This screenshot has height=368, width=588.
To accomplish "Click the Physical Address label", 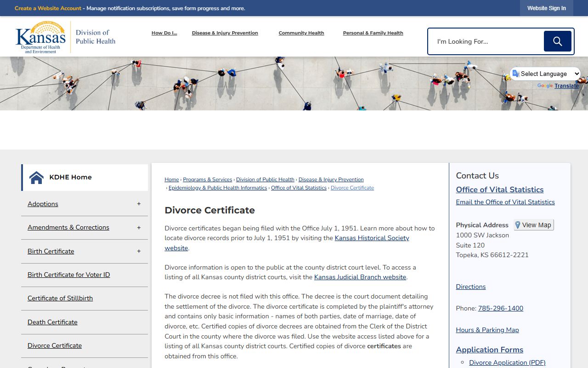I will (x=482, y=225).
